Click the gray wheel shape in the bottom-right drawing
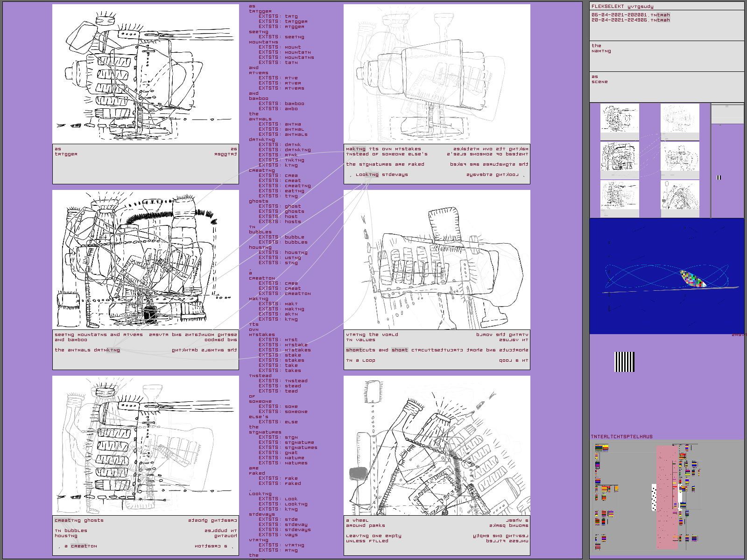747x560 pixels. click(359, 473)
